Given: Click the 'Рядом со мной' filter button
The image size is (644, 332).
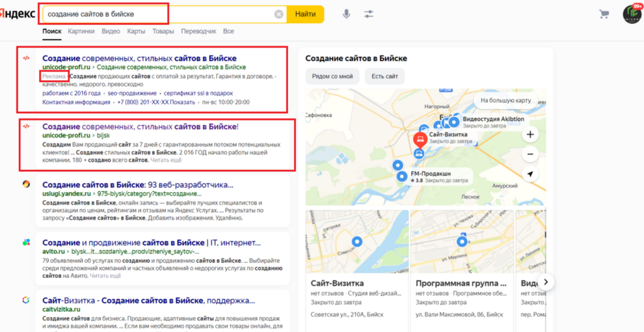Looking at the screenshot, I should [x=332, y=76].
